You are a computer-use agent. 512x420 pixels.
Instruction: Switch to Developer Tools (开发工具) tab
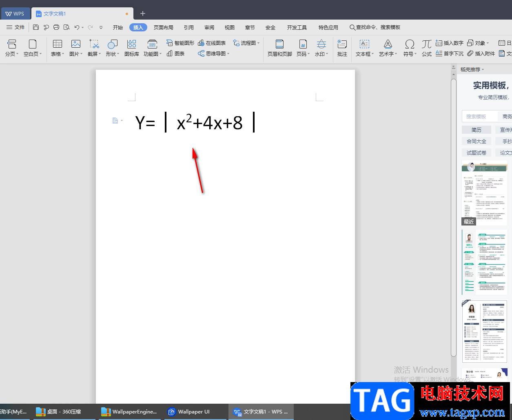297,27
